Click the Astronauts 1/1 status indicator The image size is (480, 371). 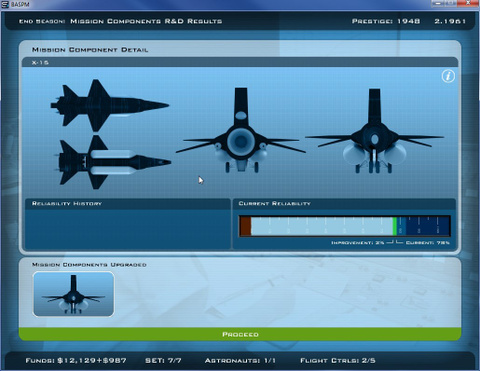[240, 360]
